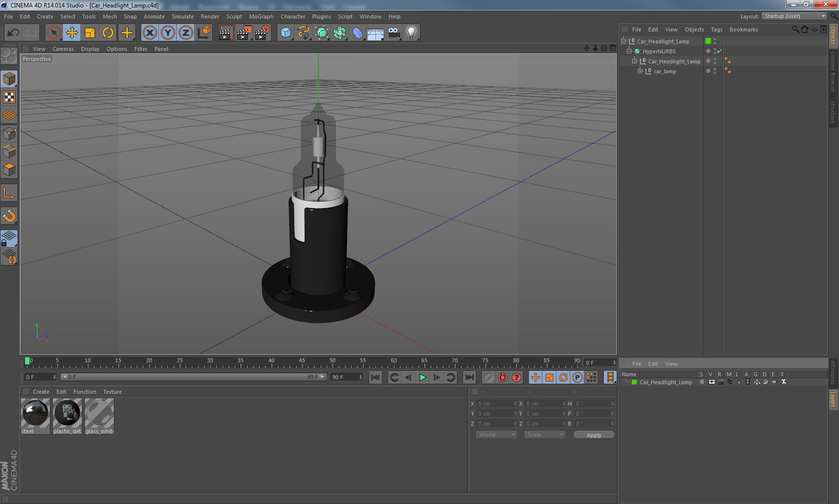Open the Array modeling objects
This screenshot has width=839, height=504.
340,33
